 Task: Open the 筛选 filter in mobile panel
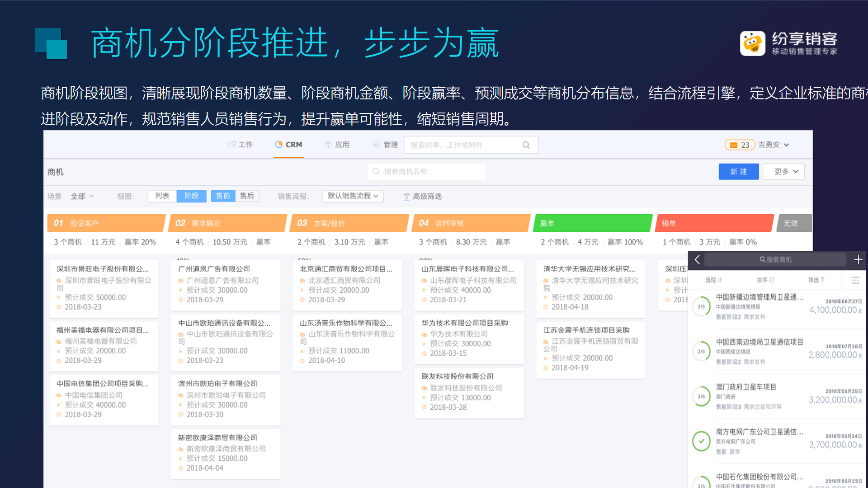[x=816, y=280]
